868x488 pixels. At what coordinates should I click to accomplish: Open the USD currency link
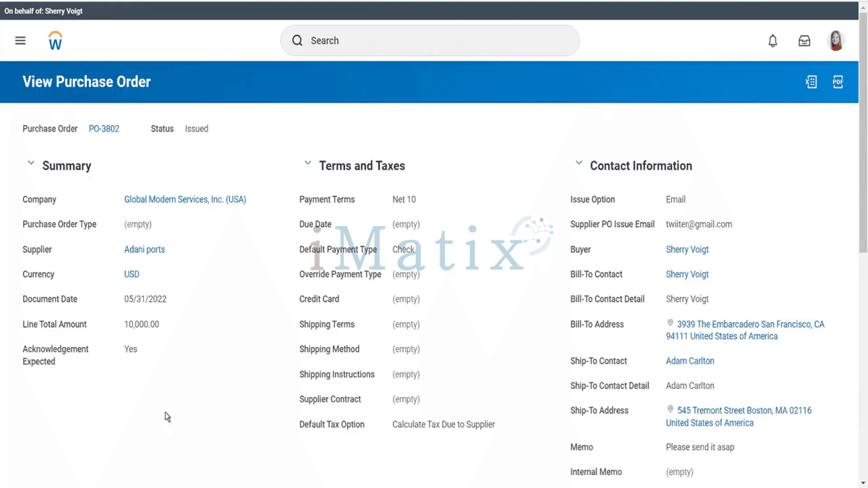point(132,274)
